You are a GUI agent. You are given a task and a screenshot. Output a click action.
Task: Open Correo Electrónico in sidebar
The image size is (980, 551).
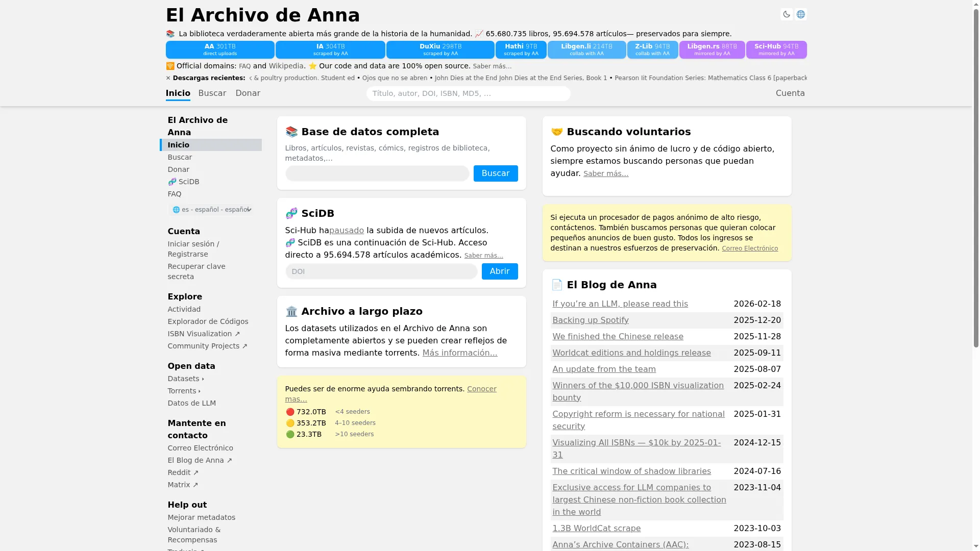(201, 448)
